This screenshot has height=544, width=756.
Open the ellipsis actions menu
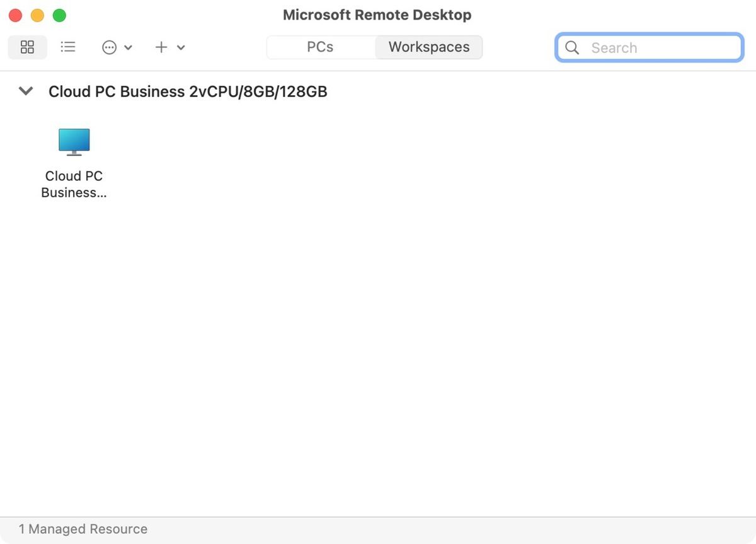(117, 47)
